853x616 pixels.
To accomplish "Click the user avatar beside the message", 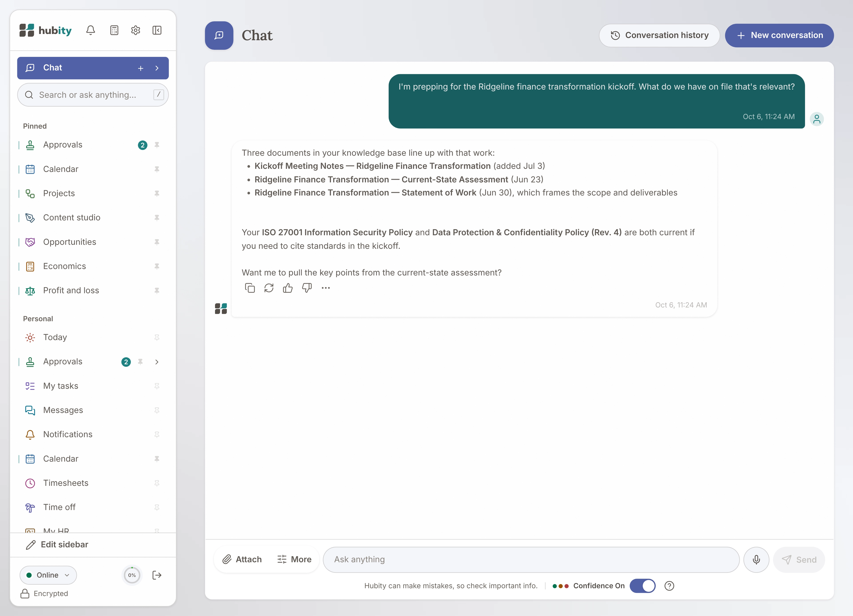I will pos(817,119).
